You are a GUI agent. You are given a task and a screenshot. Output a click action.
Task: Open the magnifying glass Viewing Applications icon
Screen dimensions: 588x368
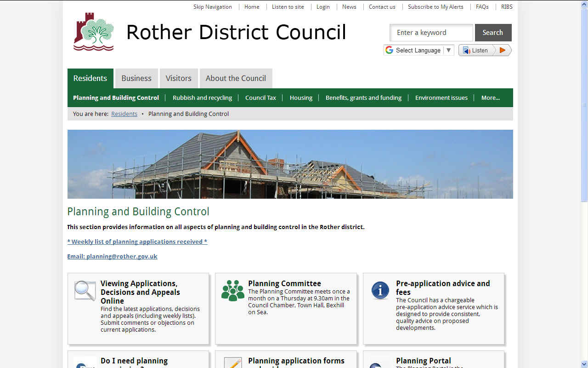(85, 291)
